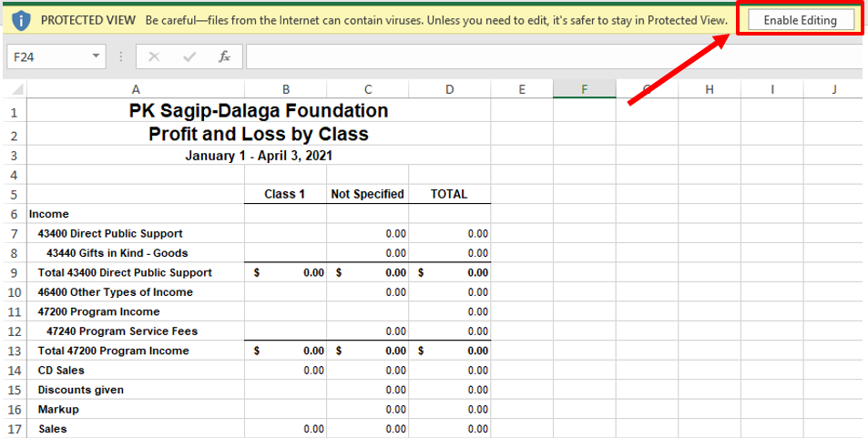Click '47200 Program Income' in row 11

click(136, 311)
